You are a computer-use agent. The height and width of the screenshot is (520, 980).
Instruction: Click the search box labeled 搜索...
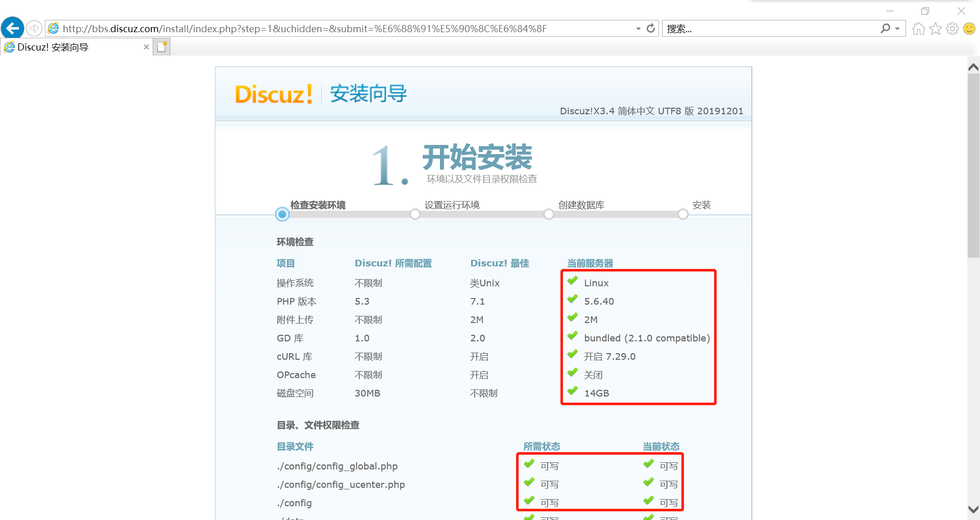pos(771,29)
